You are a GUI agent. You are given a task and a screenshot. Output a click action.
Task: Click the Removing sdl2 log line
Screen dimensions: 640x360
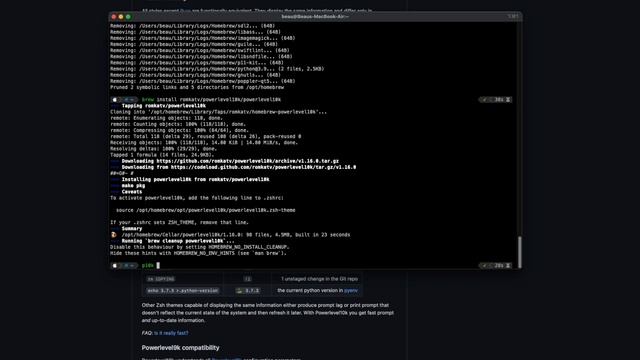pos(192,26)
